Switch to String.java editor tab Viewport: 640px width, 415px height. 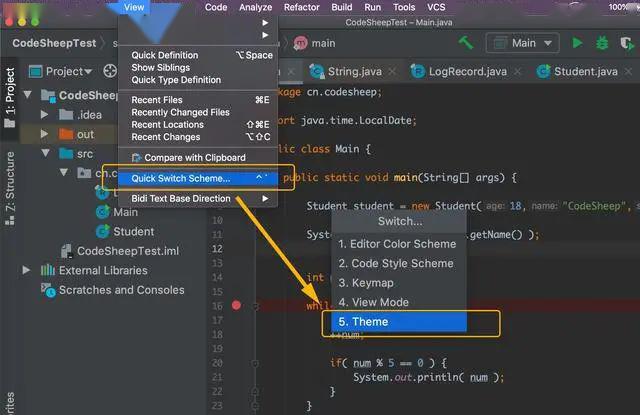tap(355, 71)
